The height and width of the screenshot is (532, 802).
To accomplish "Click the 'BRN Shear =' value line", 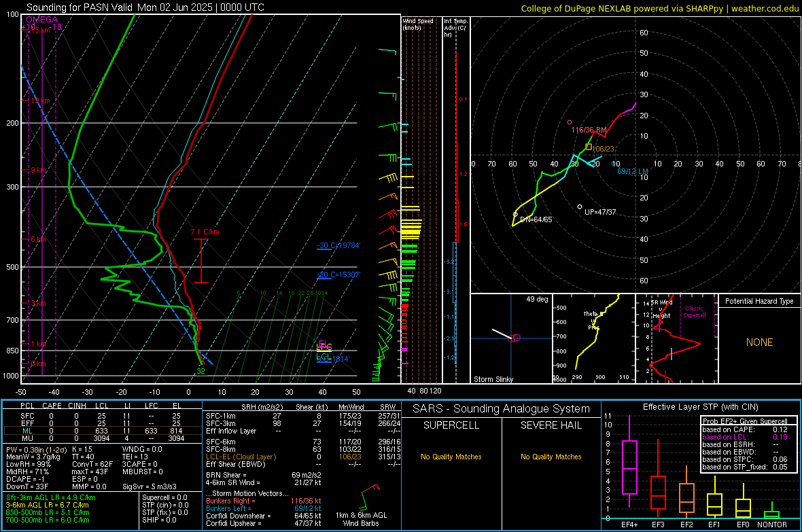I will point(264,475).
